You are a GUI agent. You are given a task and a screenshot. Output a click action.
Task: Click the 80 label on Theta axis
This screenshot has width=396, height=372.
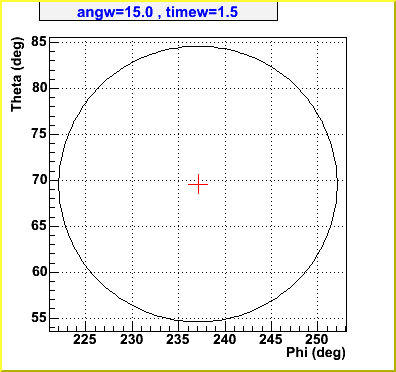pos(39,88)
